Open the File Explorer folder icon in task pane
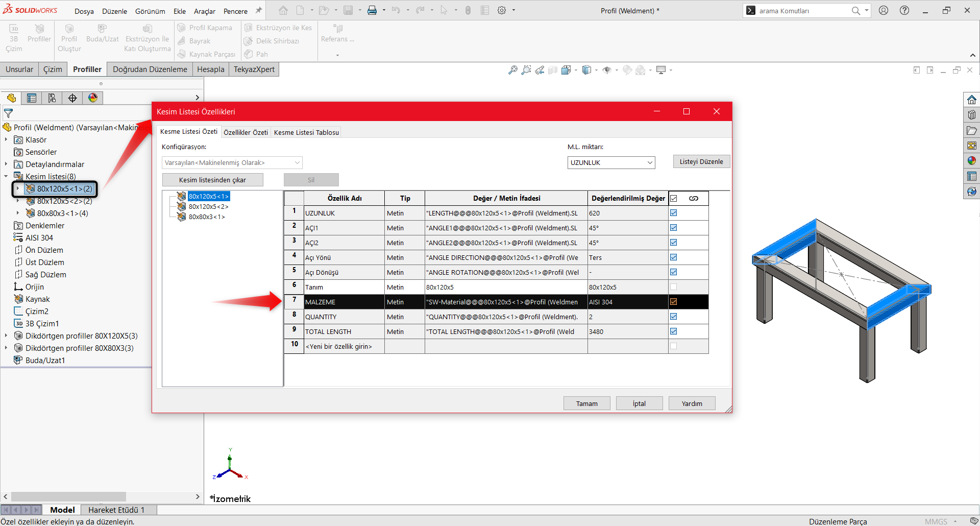The width and height of the screenshot is (980, 526). pyautogui.click(x=972, y=130)
